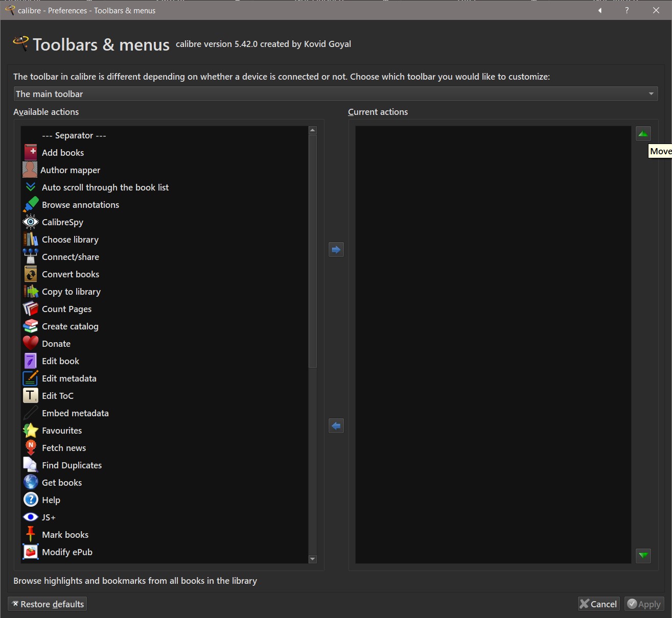Select the "Connect/share" list entry
Image resolution: width=672 pixels, height=618 pixels.
(165, 257)
